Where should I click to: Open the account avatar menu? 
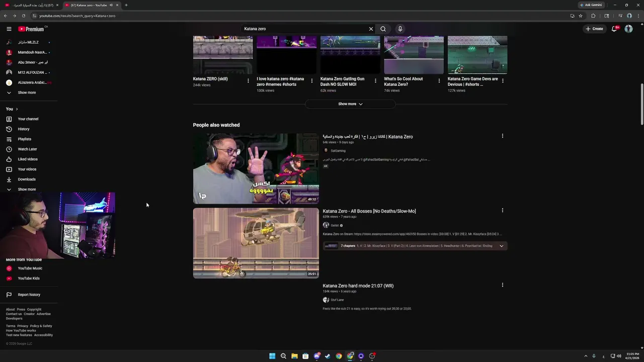(628, 29)
